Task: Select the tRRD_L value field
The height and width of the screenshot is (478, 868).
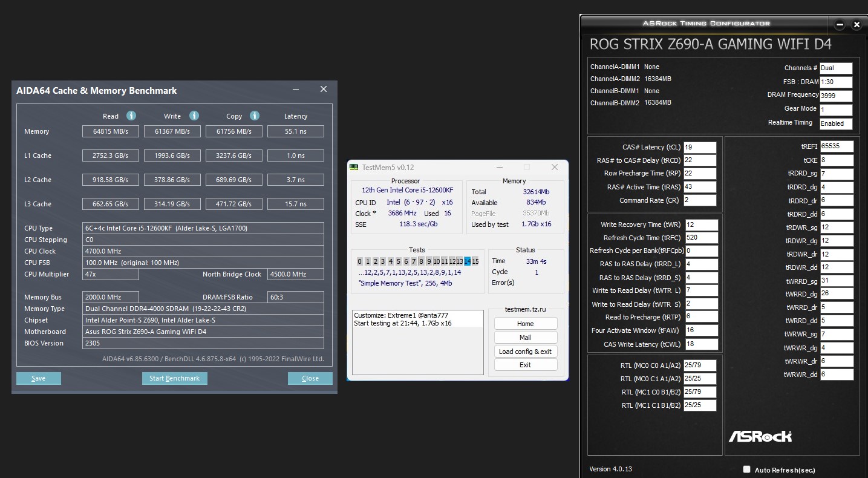Action: click(702, 264)
